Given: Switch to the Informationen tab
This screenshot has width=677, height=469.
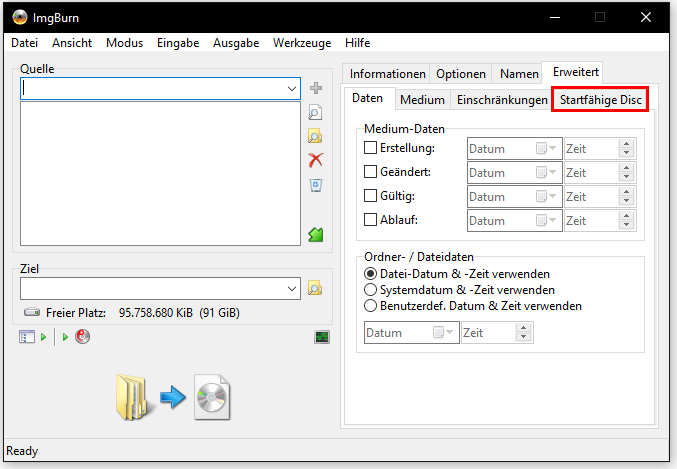Looking at the screenshot, I should coord(387,74).
